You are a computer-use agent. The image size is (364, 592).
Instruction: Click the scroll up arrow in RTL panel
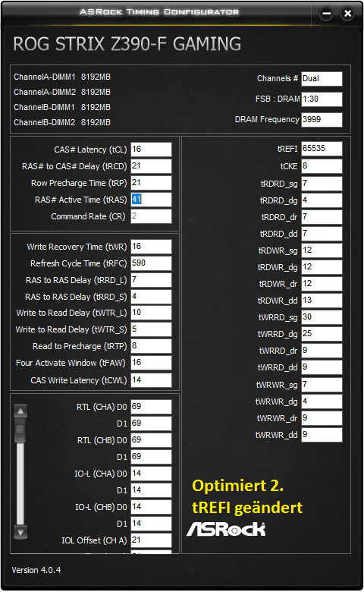tap(20, 411)
